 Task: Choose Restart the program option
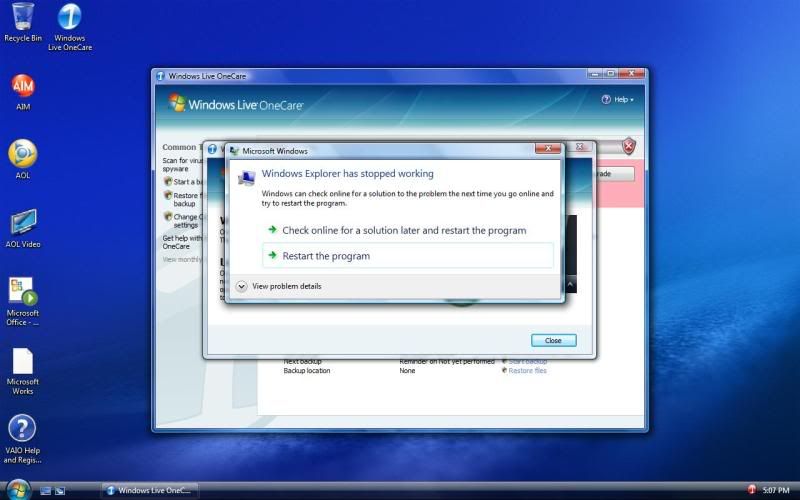(408, 256)
